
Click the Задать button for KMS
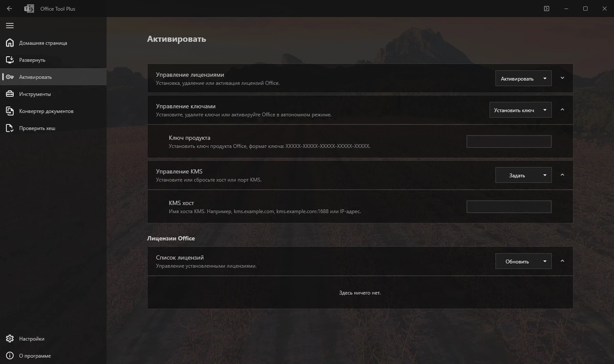[x=517, y=175]
